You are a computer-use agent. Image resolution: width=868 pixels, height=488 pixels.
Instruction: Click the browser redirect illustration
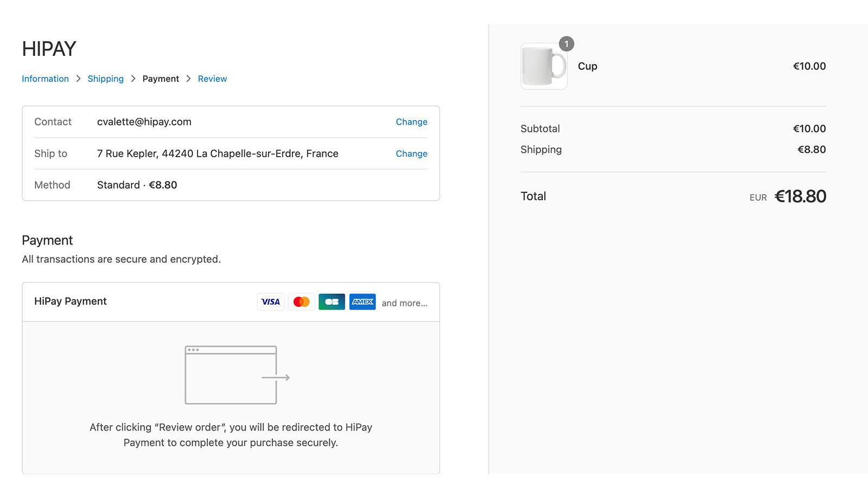(x=237, y=375)
